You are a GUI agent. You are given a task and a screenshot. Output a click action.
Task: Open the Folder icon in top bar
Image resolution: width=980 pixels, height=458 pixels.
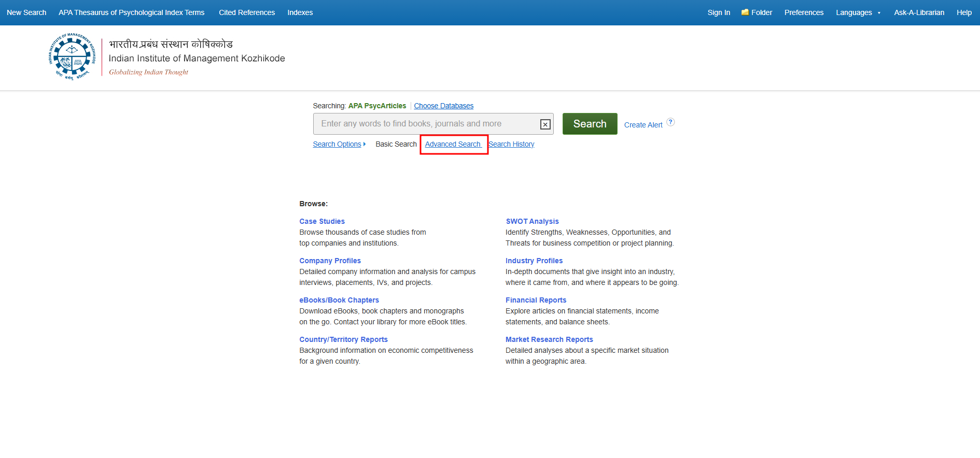pos(745,12)
